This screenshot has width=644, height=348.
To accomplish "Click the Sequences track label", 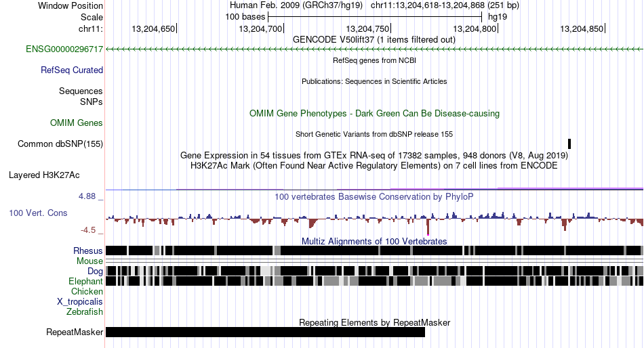I will [x=81, y=91].
